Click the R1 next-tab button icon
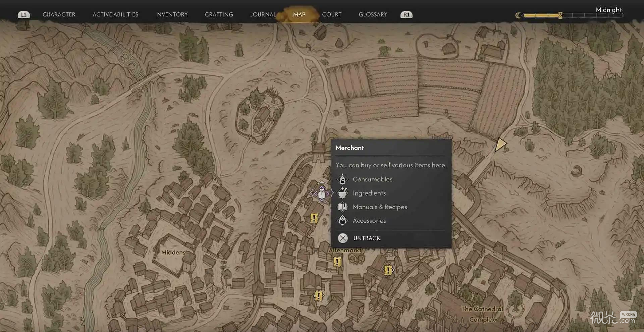 point(407,15)
